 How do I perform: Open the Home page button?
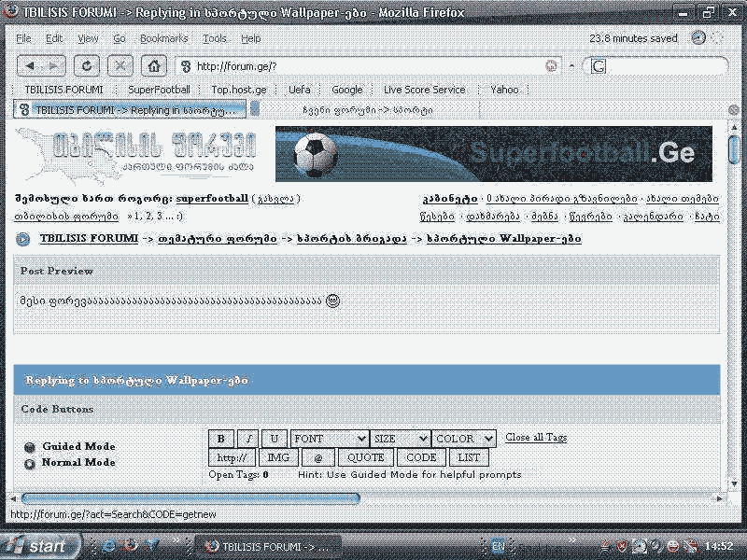tap(154, 65)
